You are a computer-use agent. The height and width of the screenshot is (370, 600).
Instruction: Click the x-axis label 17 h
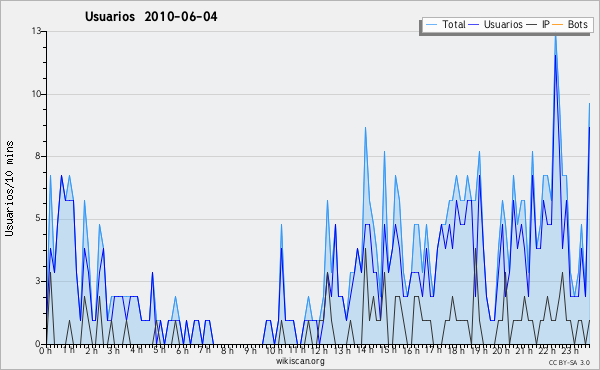coord(433,350)
